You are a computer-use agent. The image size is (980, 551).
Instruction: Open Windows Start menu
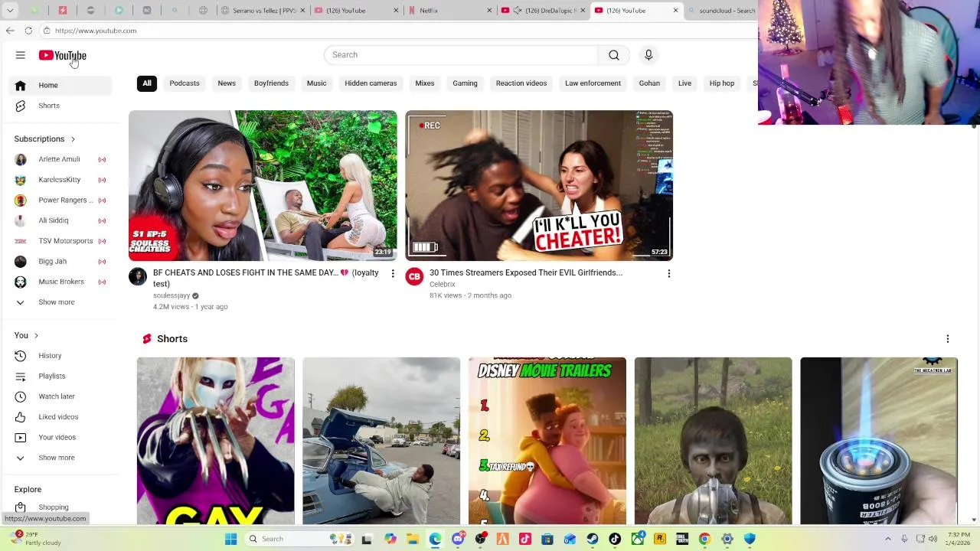tap(230, 539)
